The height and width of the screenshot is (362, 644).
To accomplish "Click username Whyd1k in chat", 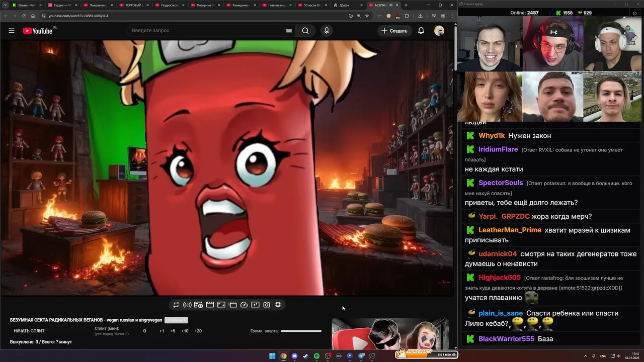I will (x=492, y=136).
